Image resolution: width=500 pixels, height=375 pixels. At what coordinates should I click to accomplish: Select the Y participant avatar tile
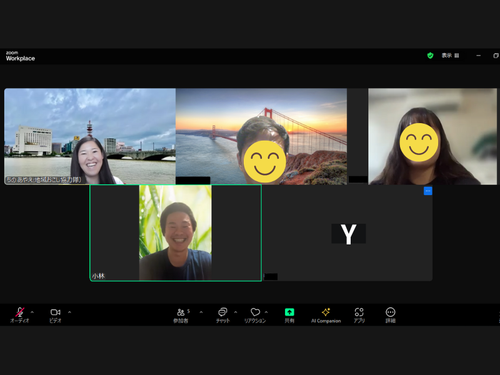click(348, 233)
